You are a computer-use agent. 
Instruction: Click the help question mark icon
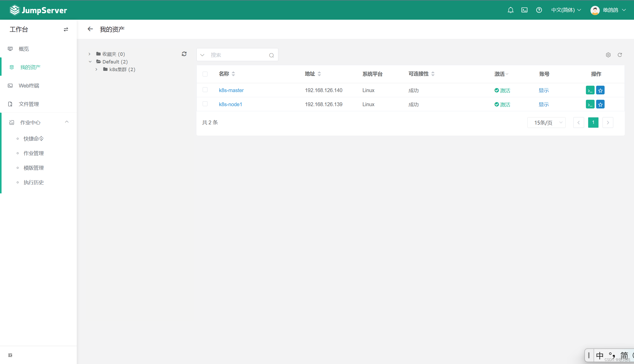tap(539, 10)
